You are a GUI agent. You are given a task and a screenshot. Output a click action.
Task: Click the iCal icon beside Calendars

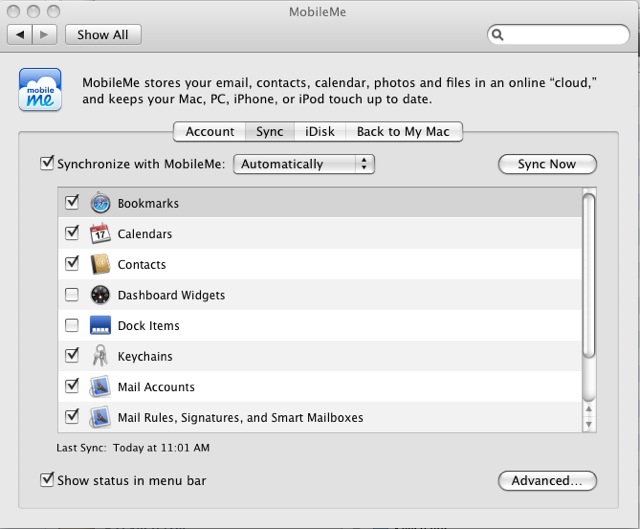point(100,233)
